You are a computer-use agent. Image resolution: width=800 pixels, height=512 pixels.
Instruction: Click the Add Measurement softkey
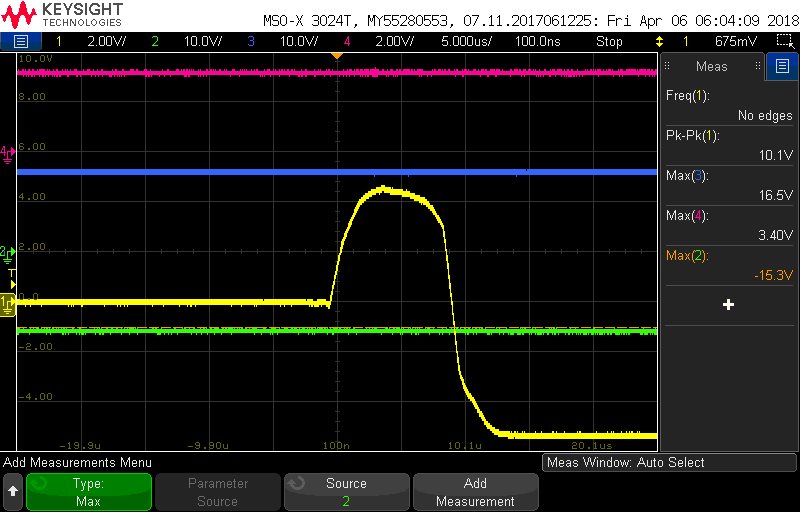coord(475,492)
